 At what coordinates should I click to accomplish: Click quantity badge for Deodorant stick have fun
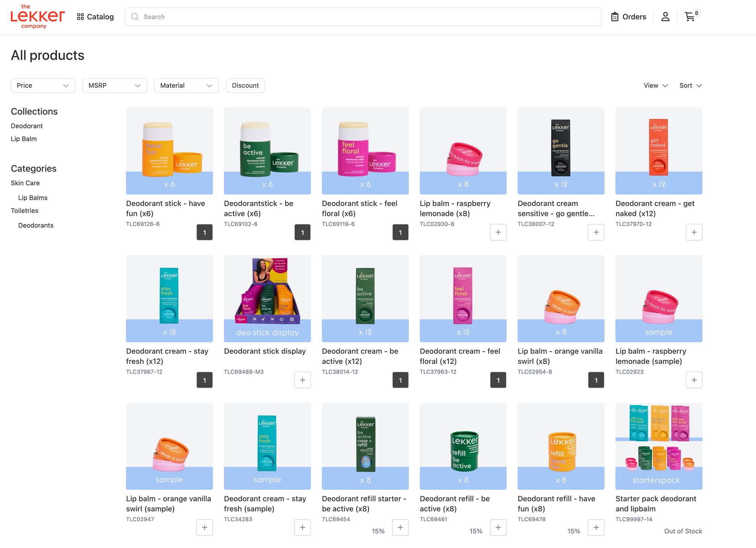tap(205, 232)
